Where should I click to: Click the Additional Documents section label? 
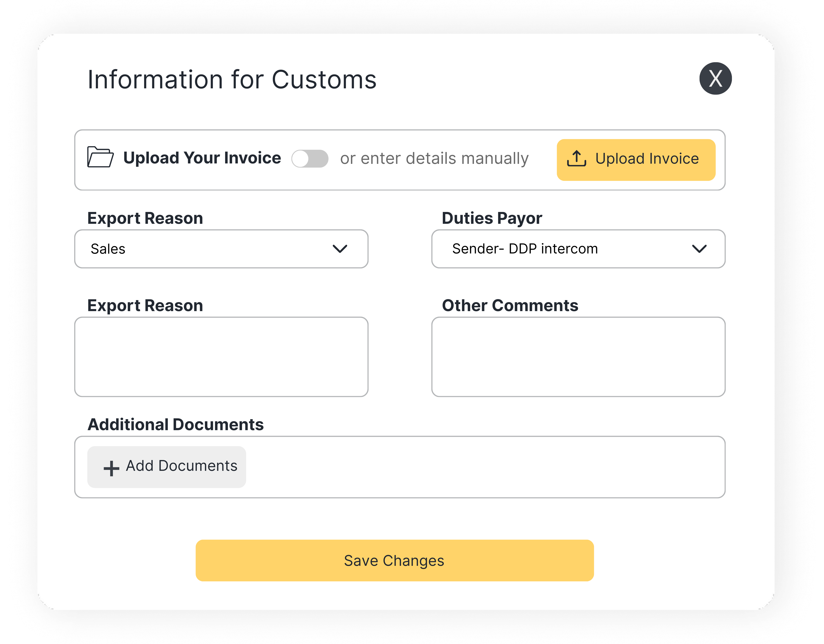pyautogui.click(x=175, y=424)
